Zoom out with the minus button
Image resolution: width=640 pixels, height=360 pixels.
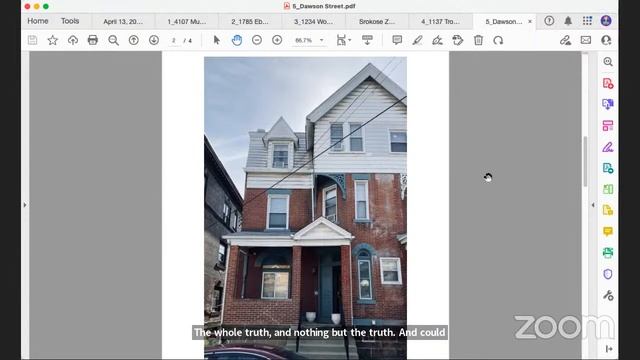pos(257,40)
